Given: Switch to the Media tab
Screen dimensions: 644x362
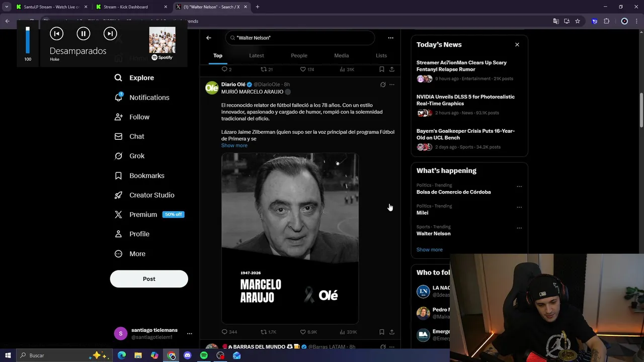Looking at the screenshot, I should 342,55.
